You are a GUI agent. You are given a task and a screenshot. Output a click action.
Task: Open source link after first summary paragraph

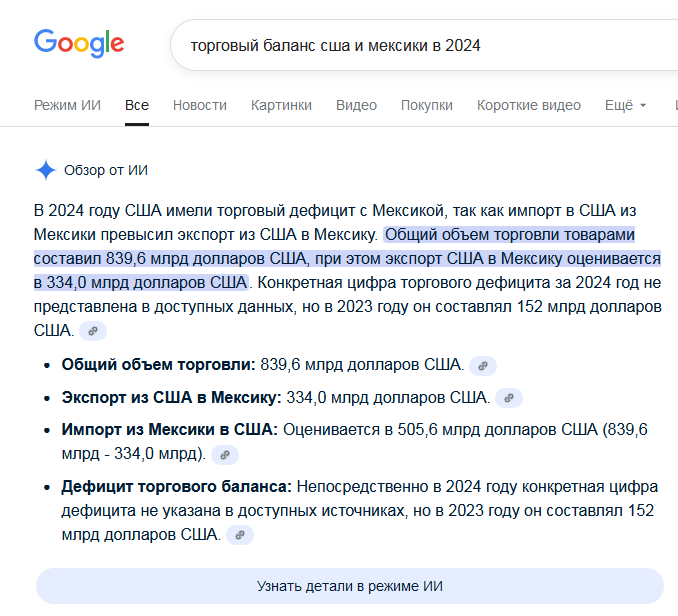click(x=93, y=331)
